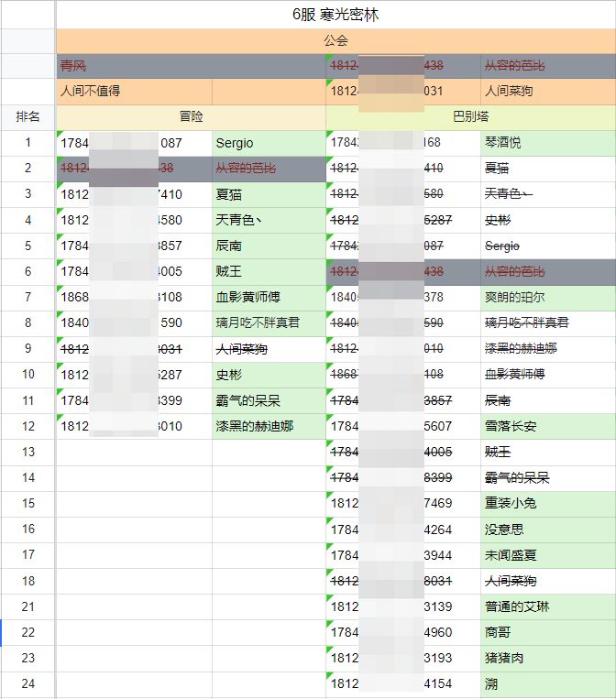This screenshot has width=616, height=699.
Task: Select struck-through '夏猫' in rank 2 巴别塔
Action: 548,169
